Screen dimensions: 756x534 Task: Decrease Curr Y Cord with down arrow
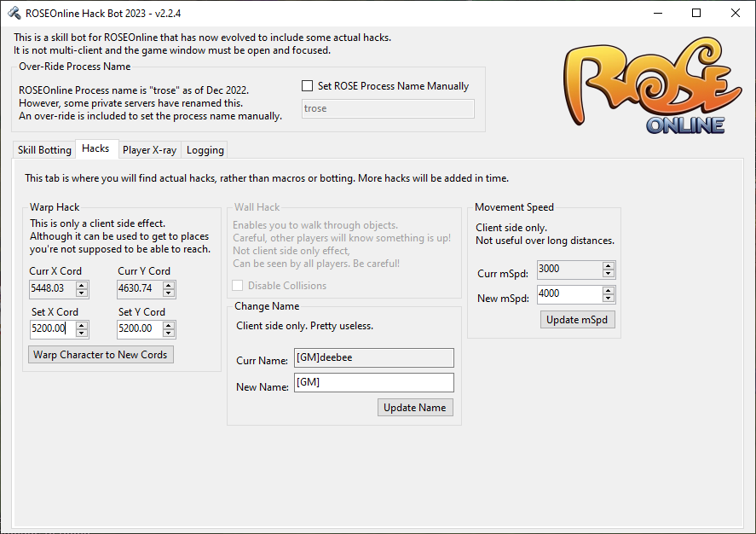click(x=169, y=293)
